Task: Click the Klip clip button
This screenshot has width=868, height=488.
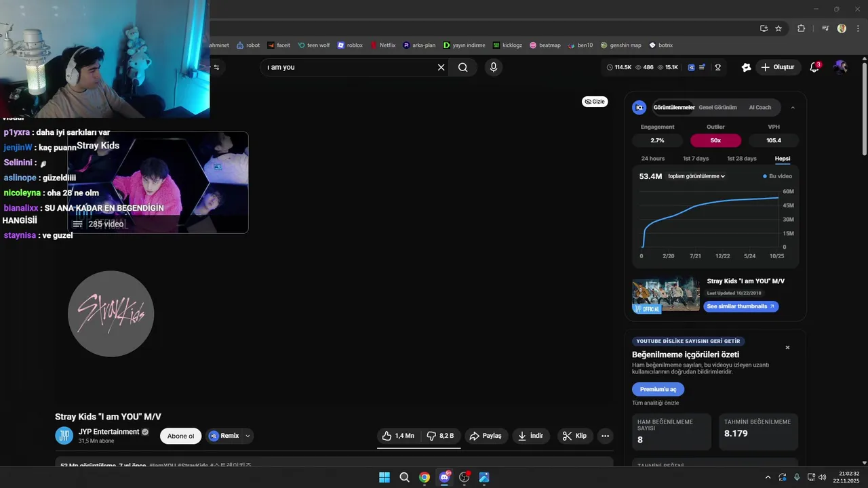Action: coord(575,436)
